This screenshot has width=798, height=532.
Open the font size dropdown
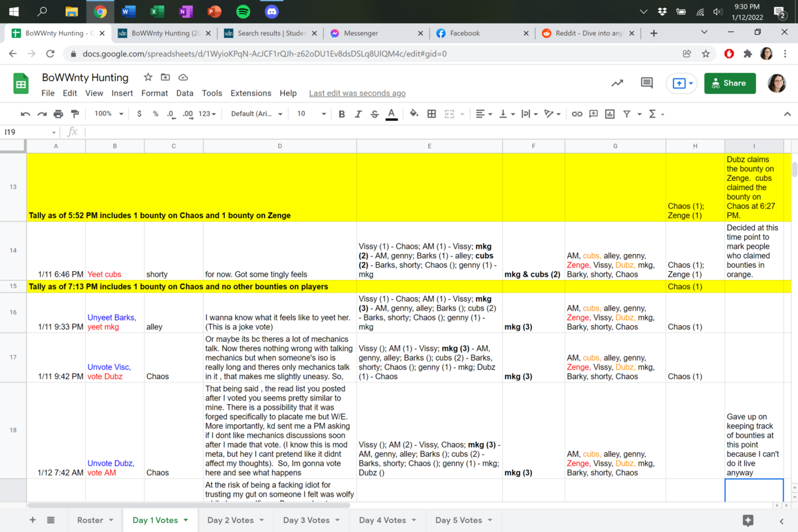tap(311, 114)
